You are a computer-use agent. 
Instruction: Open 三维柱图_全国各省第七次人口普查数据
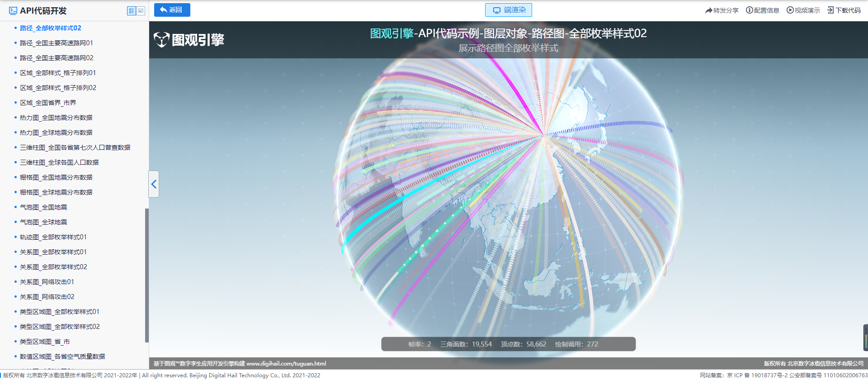(x=75, y=147)
